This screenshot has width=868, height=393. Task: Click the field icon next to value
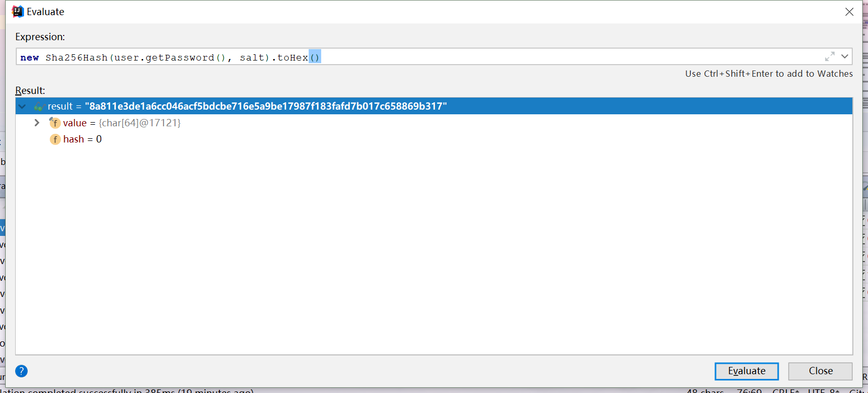(55, 123)
